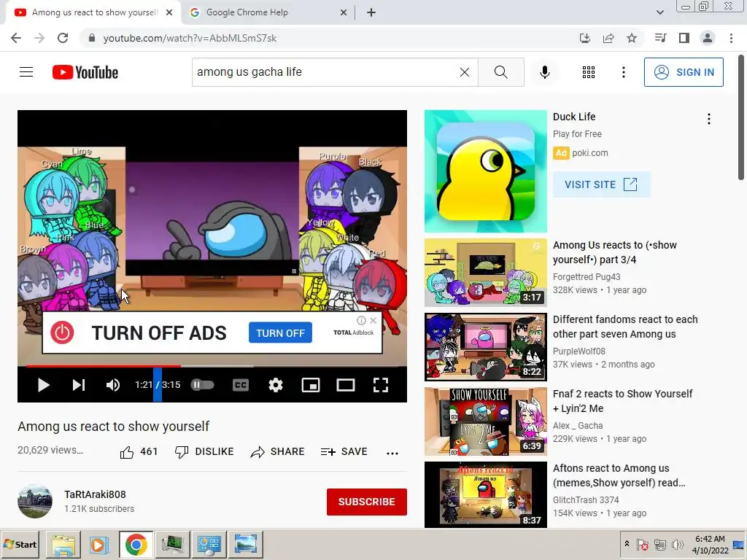The image size is (747, 560).
Task: Open File Explorer from taskbar
Action: [63, 544]
